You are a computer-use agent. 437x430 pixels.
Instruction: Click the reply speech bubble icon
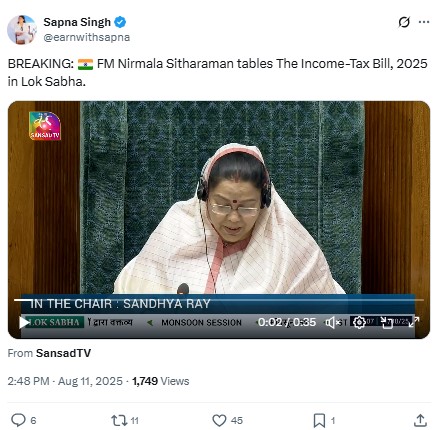[18, 420]
